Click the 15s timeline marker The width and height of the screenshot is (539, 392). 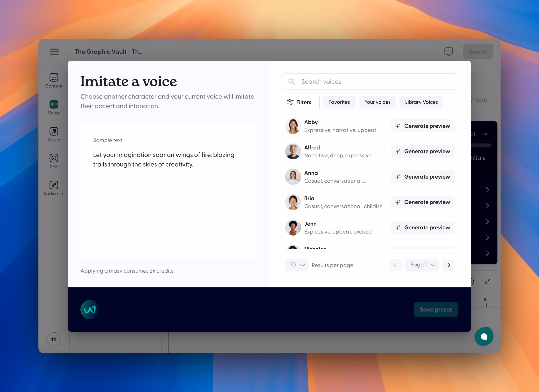tap(486, 300)
